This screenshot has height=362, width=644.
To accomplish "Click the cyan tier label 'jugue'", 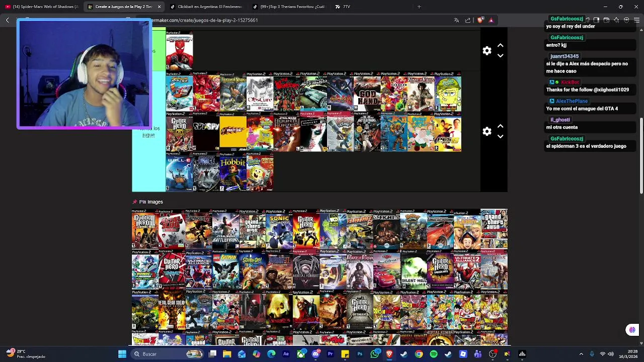I will [148, 135].
